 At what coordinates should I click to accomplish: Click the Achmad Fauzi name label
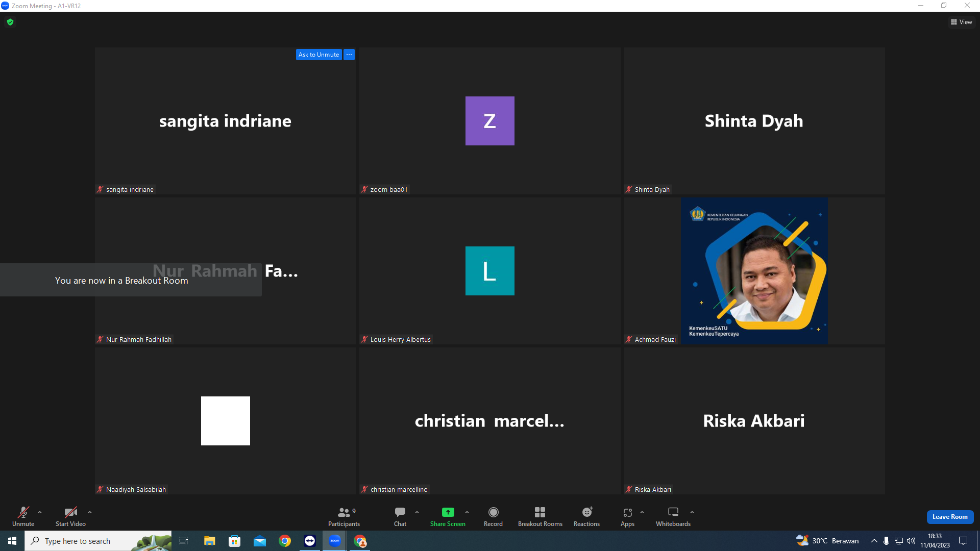(x=655, y=339)
